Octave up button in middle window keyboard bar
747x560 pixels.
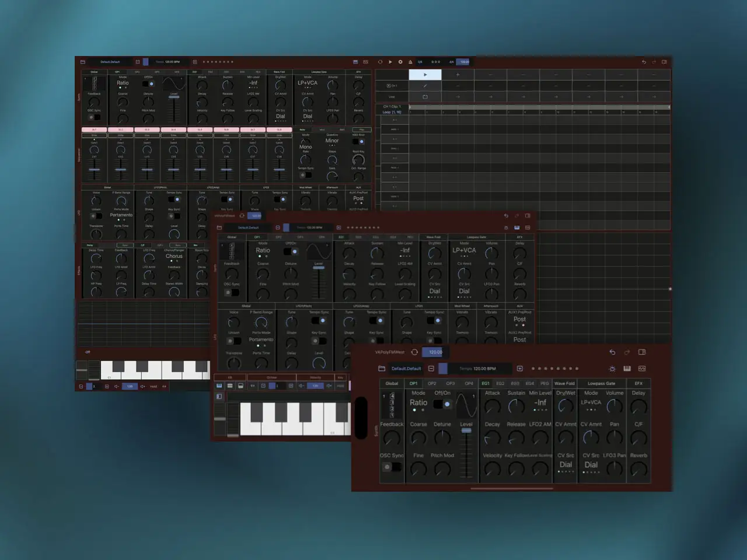tap(291, 386)
